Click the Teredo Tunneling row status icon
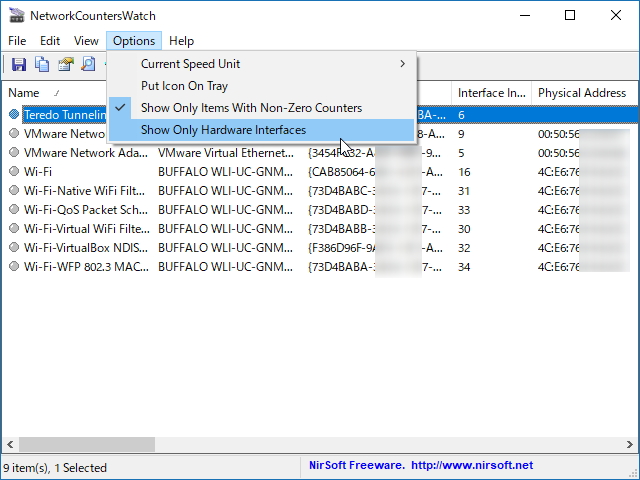The image size is (640, 480). pyautogui.click(x=14, y=115)
